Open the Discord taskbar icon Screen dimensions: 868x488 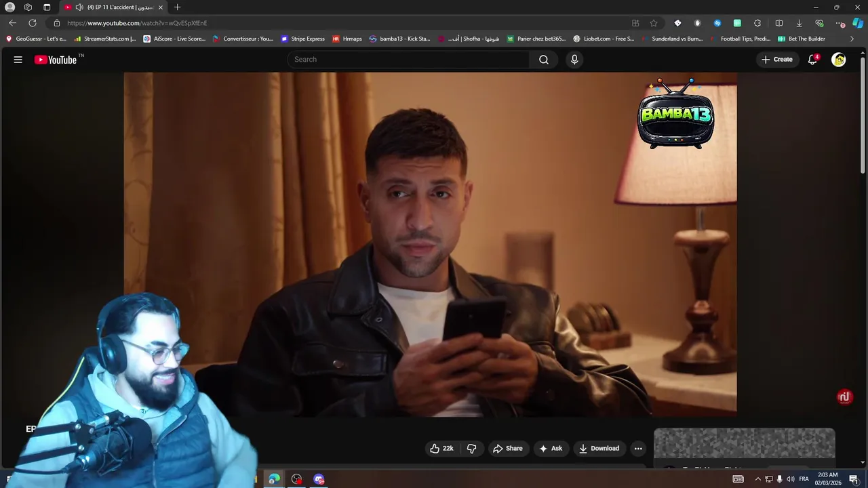click(319, 479)
